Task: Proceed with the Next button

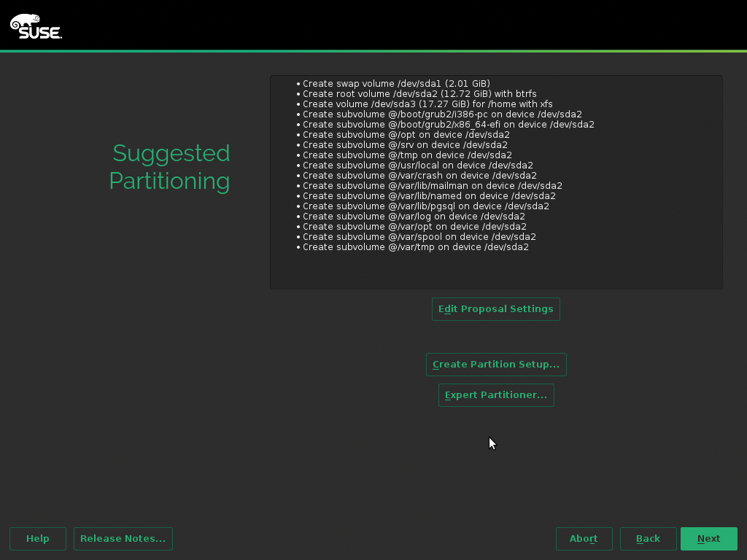Action: click(708, 539)
